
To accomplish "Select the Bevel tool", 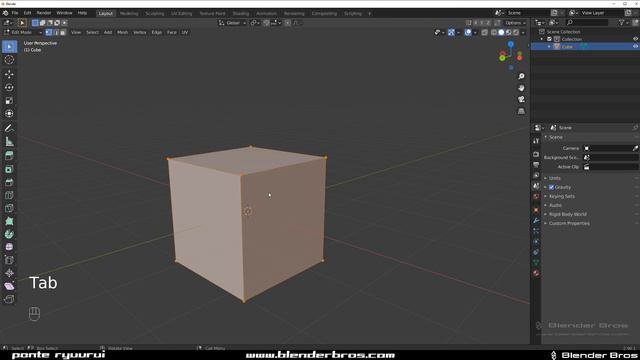I will click(x=9, y=182).
